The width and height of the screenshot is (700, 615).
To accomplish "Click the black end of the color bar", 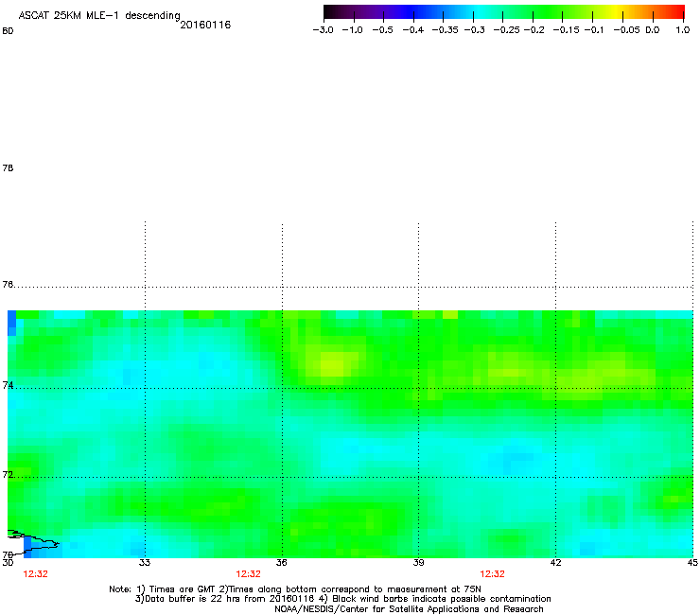I will point(327,12).
